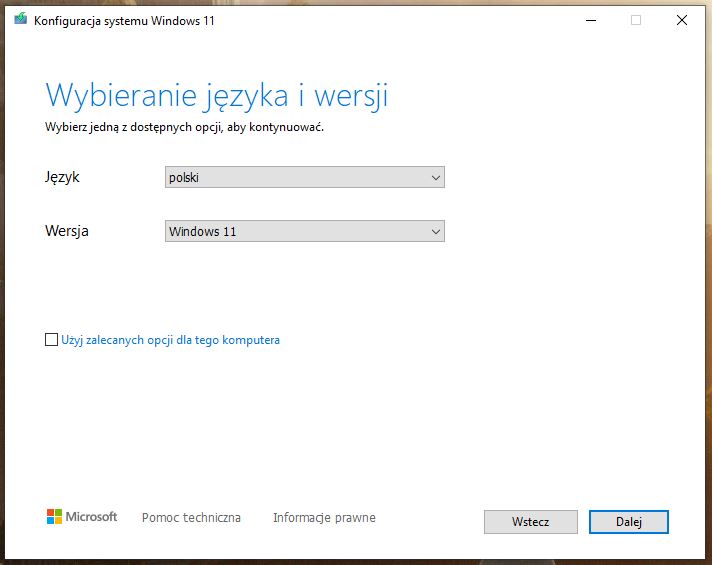Enable the recommended options checkbox

[x=52, y=340]
